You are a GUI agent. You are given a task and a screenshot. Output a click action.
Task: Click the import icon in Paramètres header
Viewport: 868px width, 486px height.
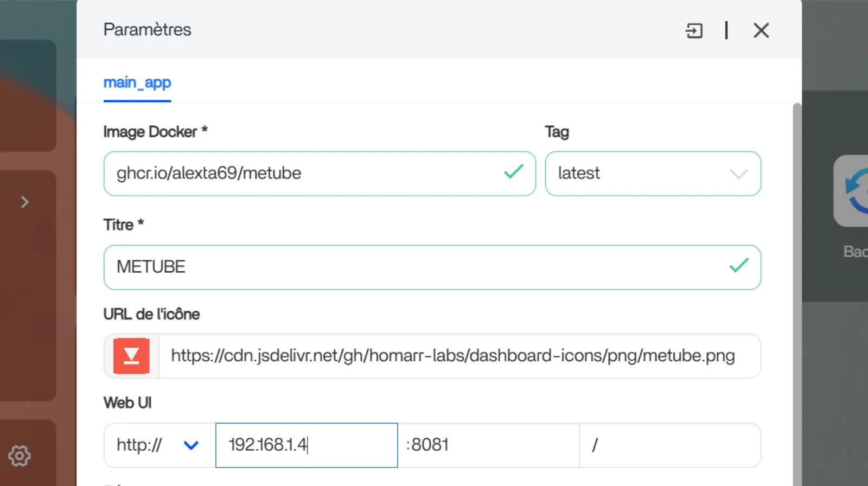pos(694,30)
